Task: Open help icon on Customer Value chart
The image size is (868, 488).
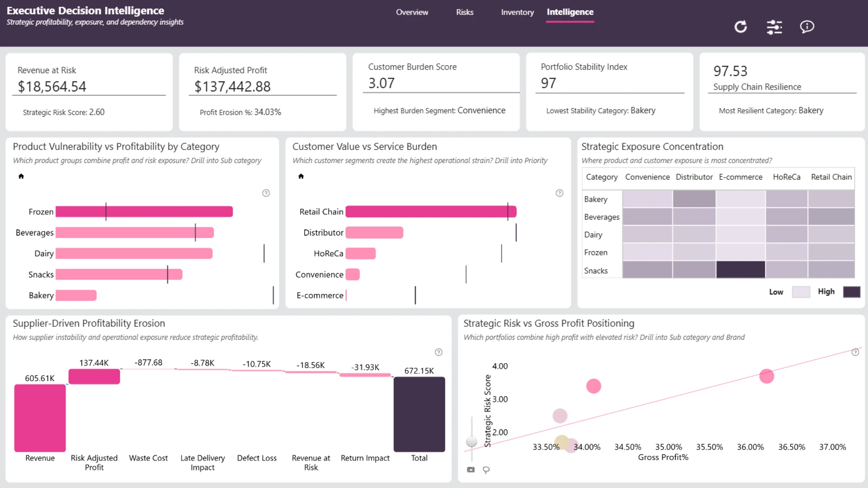Action: (560, 193)
